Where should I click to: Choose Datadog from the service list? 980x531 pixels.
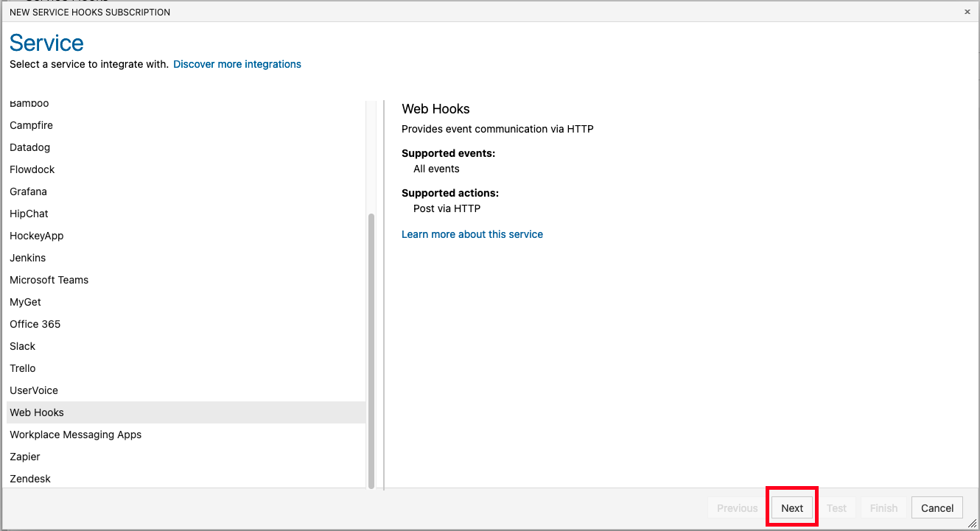(186, 147)
